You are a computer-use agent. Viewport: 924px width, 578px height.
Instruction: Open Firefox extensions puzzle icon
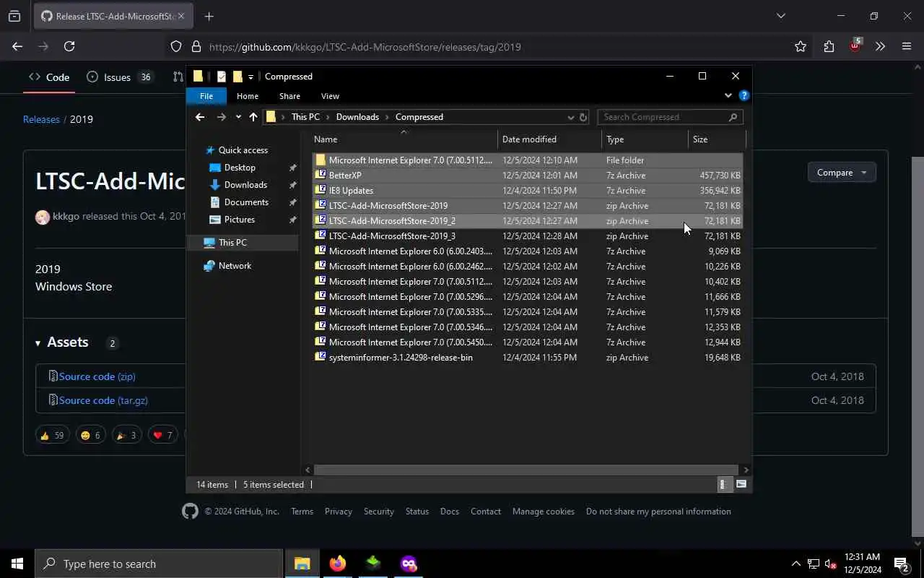[829, 46]
